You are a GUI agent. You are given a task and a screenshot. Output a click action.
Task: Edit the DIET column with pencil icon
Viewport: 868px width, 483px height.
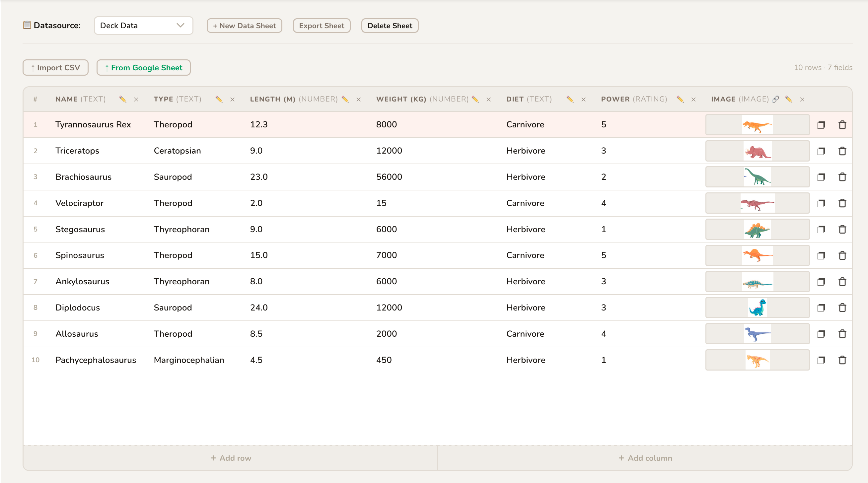click(x=570, y=99)
